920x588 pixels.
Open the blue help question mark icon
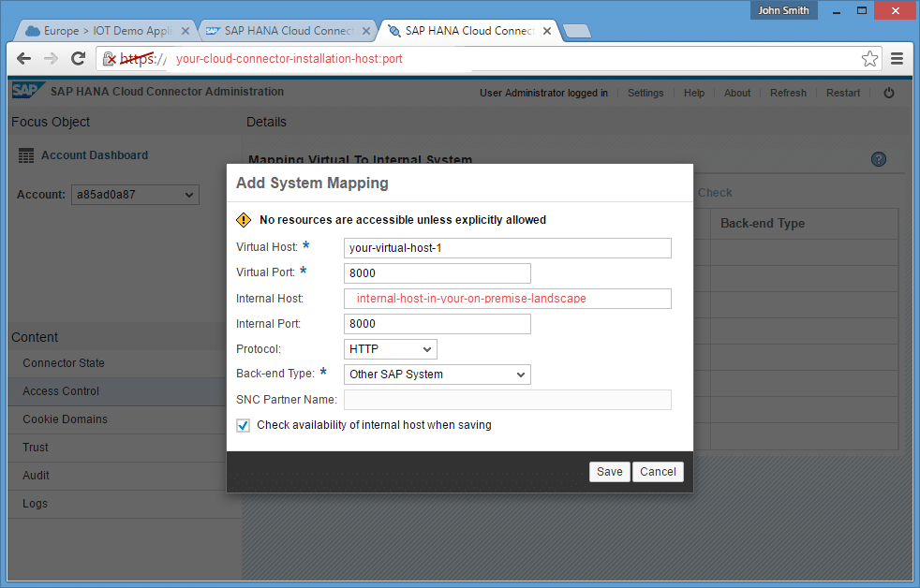(878, 159)
